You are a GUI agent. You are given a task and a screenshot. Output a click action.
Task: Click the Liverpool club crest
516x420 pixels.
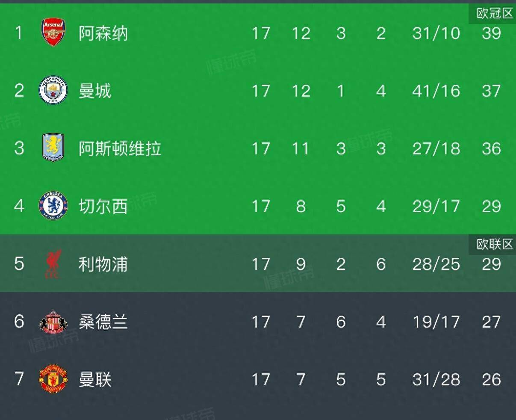tap(53, 264)
